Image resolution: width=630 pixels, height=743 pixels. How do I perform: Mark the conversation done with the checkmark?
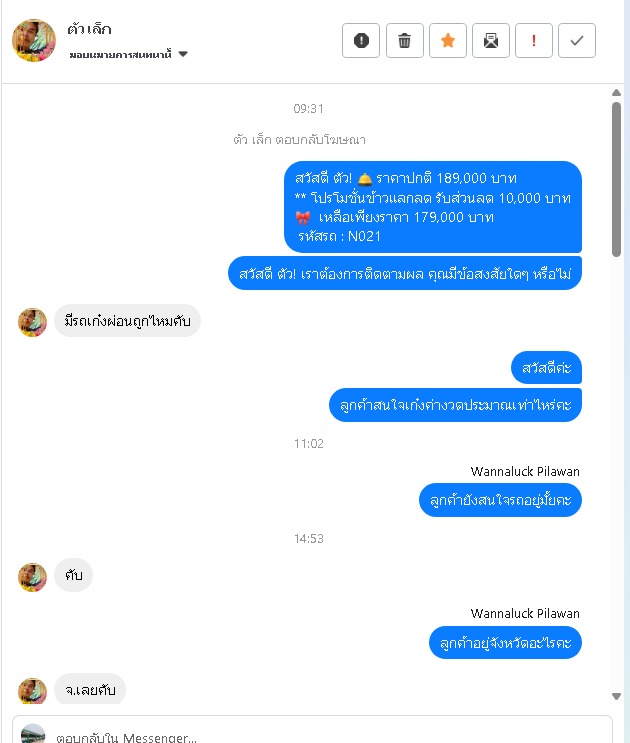tap(577, 40)
